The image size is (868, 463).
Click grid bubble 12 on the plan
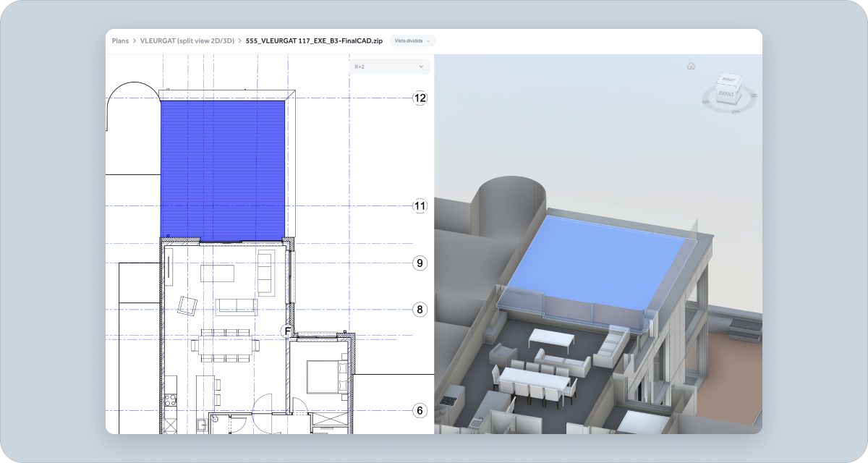tap(420, 96)
